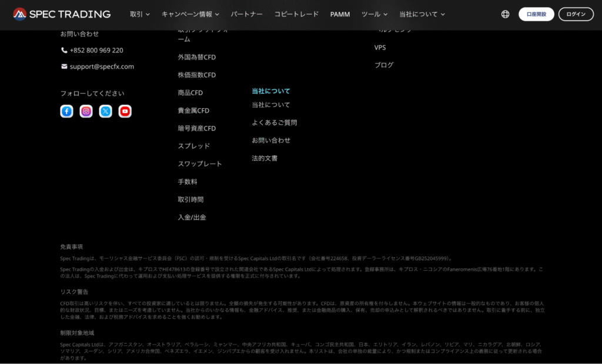Expand the キャンペーン情報 dropdown menu
The image size is (602, 364).
click(x=190, y=14)
